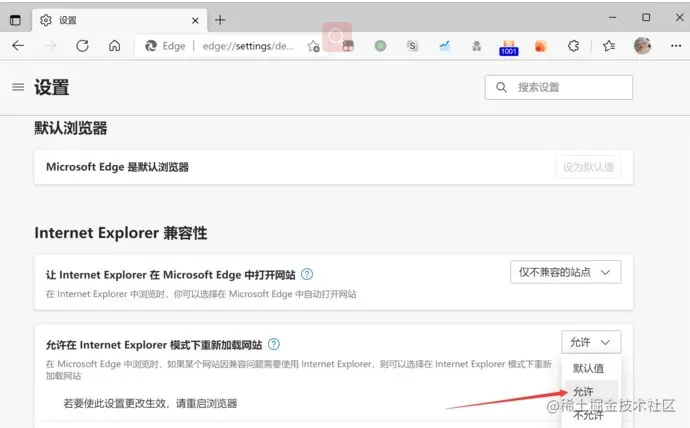Close the 设置 tab

[195, 21]
